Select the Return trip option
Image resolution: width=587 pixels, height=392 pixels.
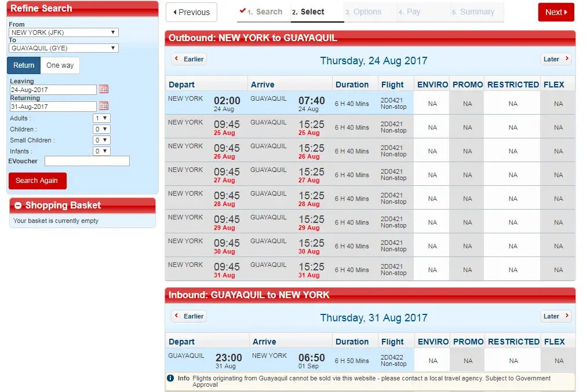[24, 65]
